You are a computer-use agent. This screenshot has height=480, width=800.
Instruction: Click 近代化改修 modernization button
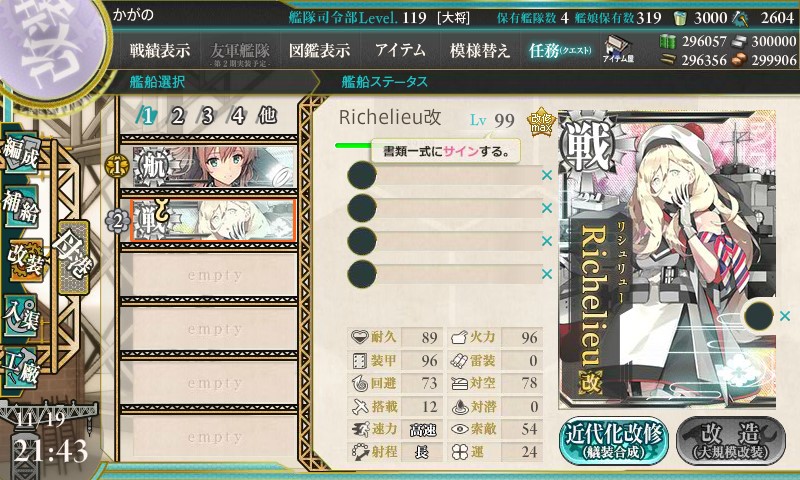(x=613, y=441)
